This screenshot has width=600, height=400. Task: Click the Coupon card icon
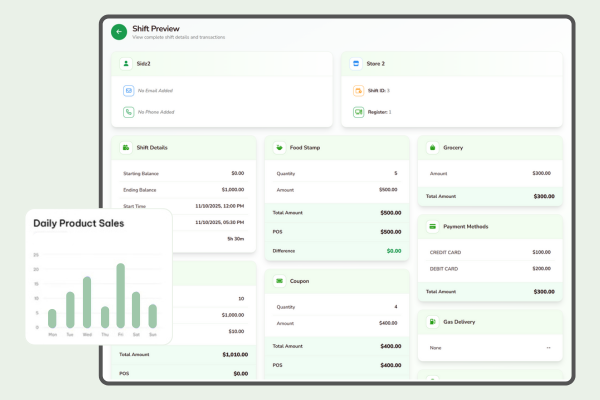pyautogui.click(x=279, y=281)
